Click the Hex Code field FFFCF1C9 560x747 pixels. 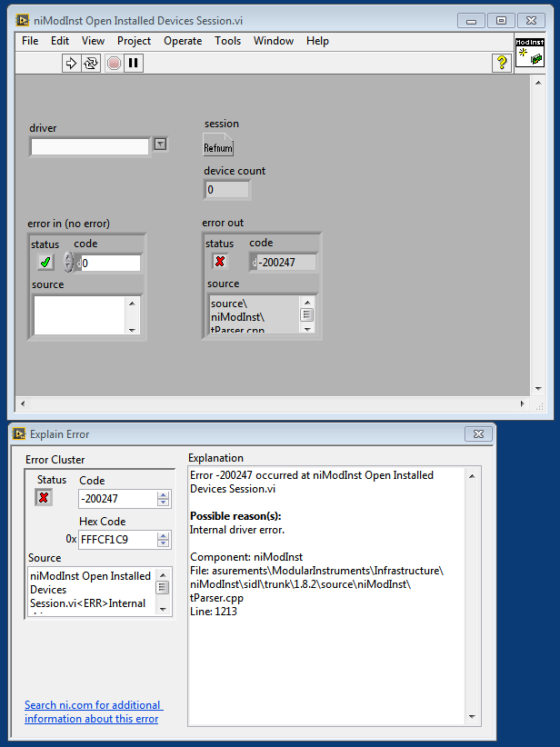[x=117, y=540]
